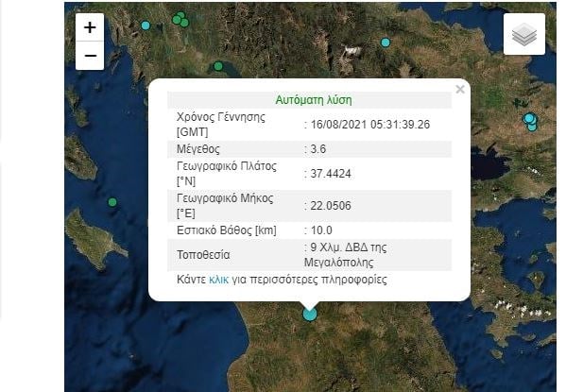Click the Μεγαλόπολης location text

click(x=338, y=263)
